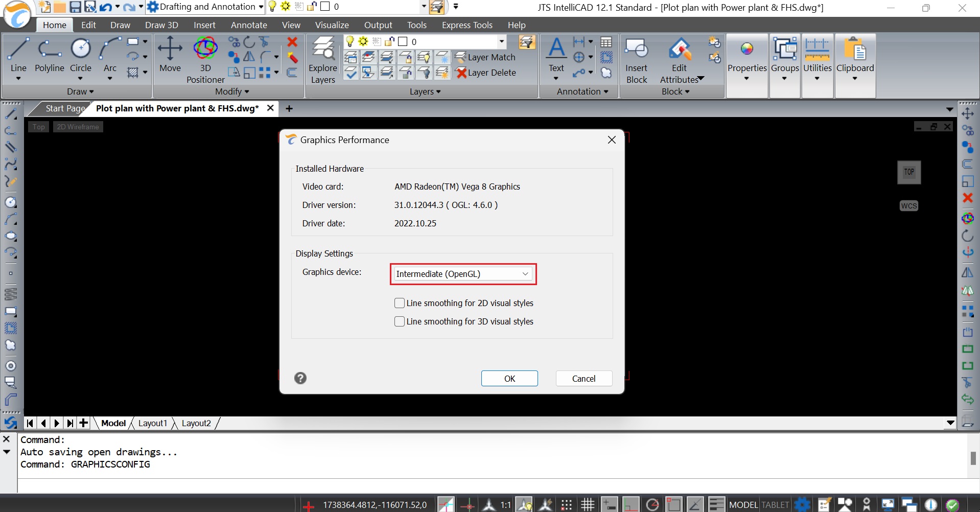The height and width of the screenshot is (512, 980).
Task: Add a new drawing tab with plus
Action: (x=289, y=108)
